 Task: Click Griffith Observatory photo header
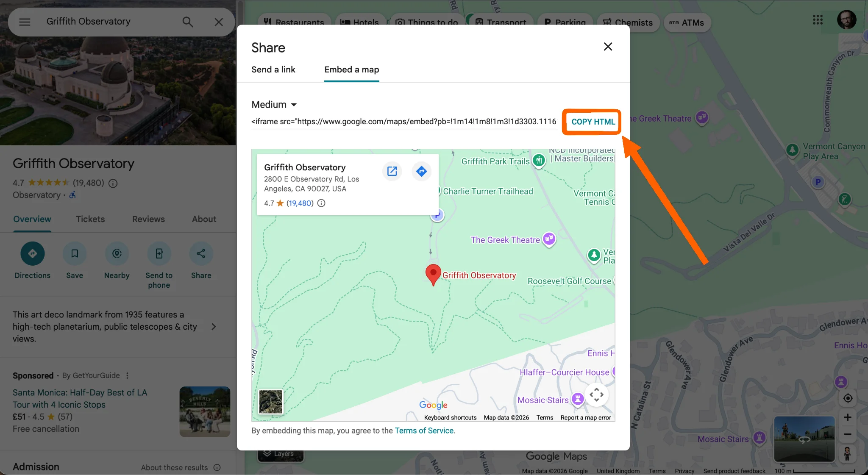tap(118, 91)
